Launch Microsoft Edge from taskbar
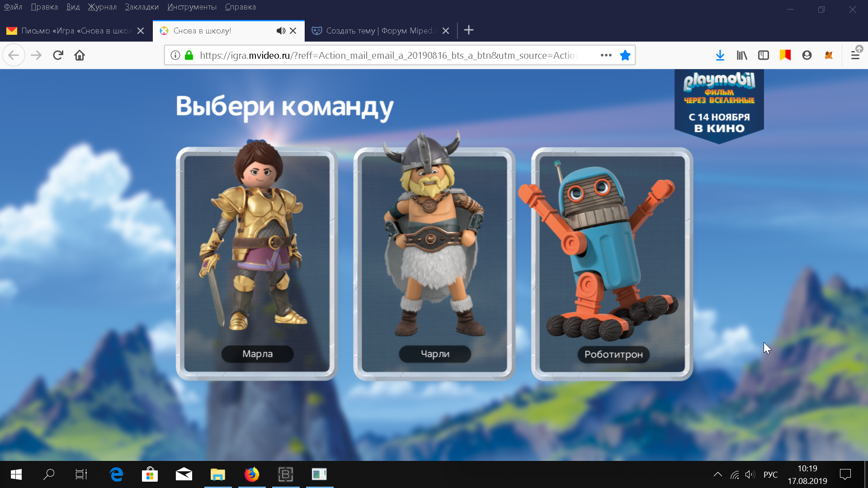Image resolution: width=868 pixels, height=488 pixels. [116, 474]
